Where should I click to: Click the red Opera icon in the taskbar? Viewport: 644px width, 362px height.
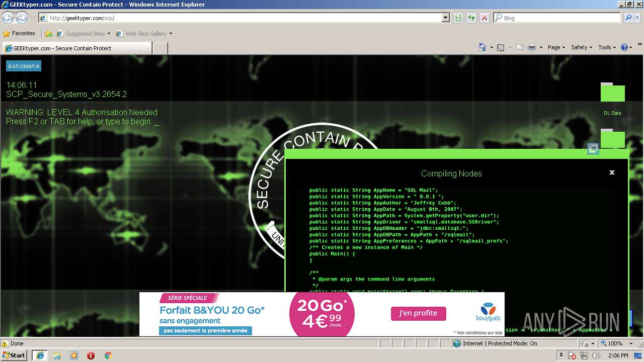click(x=91, y=355)
